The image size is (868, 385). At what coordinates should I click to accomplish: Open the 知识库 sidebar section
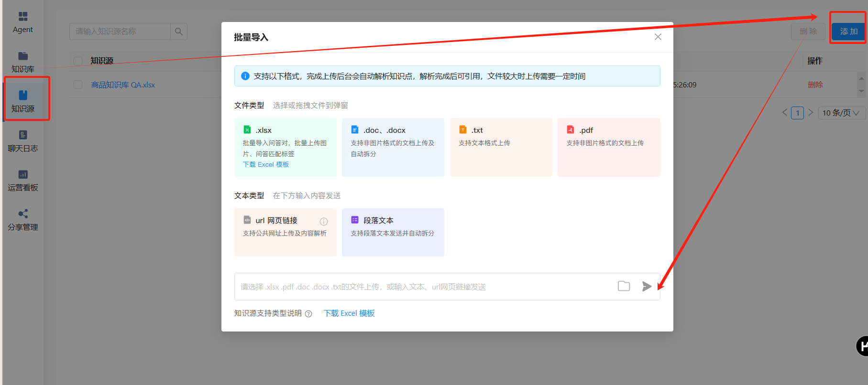[x=23, y=62]
